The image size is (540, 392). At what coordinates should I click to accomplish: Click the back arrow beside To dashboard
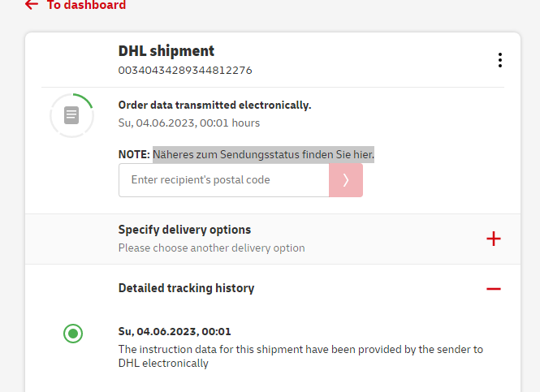tap(32, 5)
